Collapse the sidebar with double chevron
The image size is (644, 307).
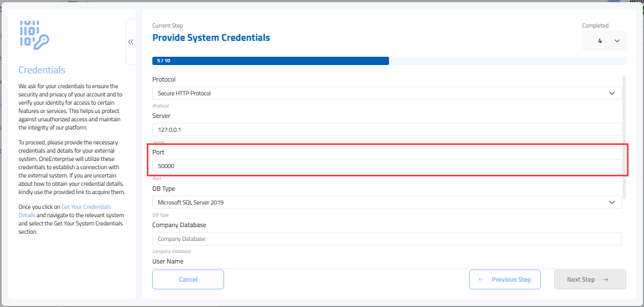pos(131,42)
